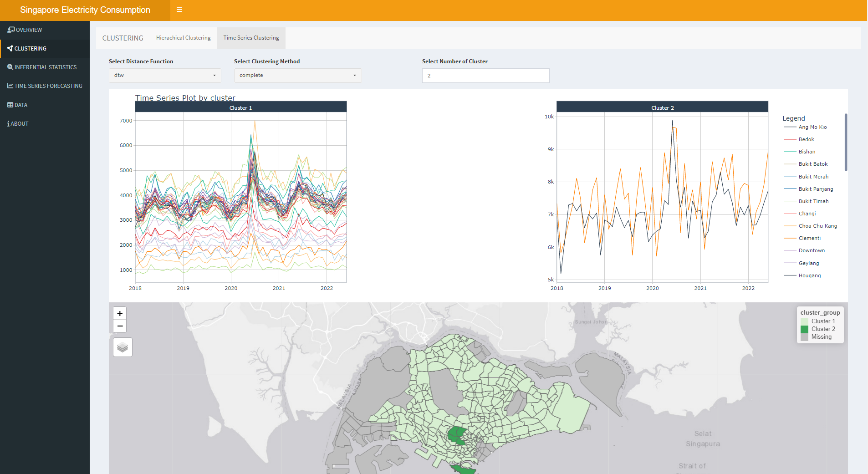
Task: Switch to the Hierachical Clustering tab
Action: click(183, 38)
